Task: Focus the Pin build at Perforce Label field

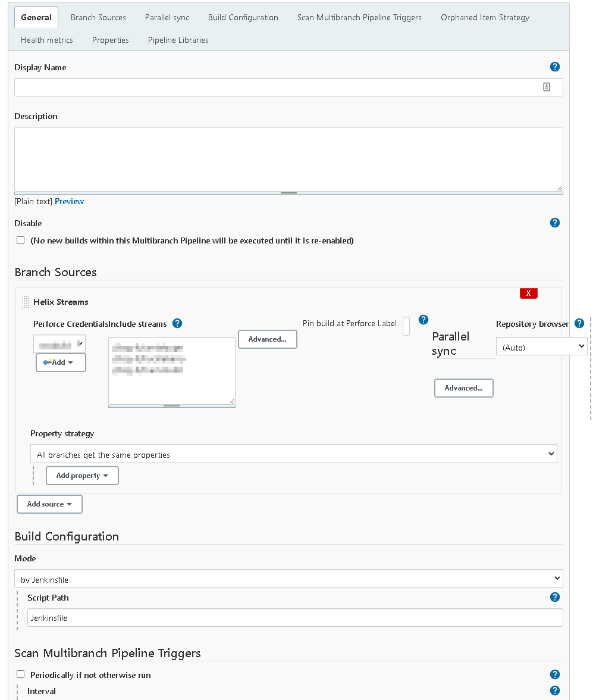Action: tap(406, 326)
